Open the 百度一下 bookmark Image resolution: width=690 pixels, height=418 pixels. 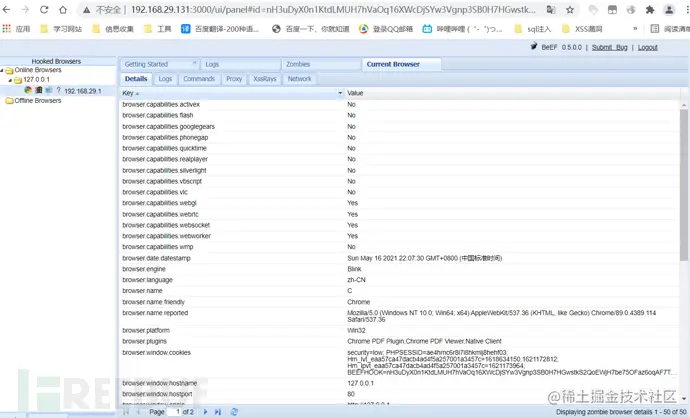click(x=311, y=29)
